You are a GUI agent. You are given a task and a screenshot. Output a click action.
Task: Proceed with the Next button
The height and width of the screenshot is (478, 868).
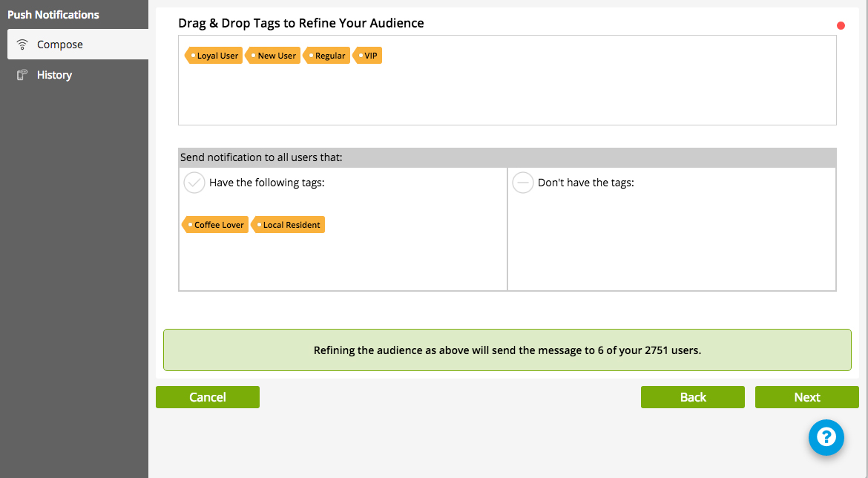click(x=806, y=397)
